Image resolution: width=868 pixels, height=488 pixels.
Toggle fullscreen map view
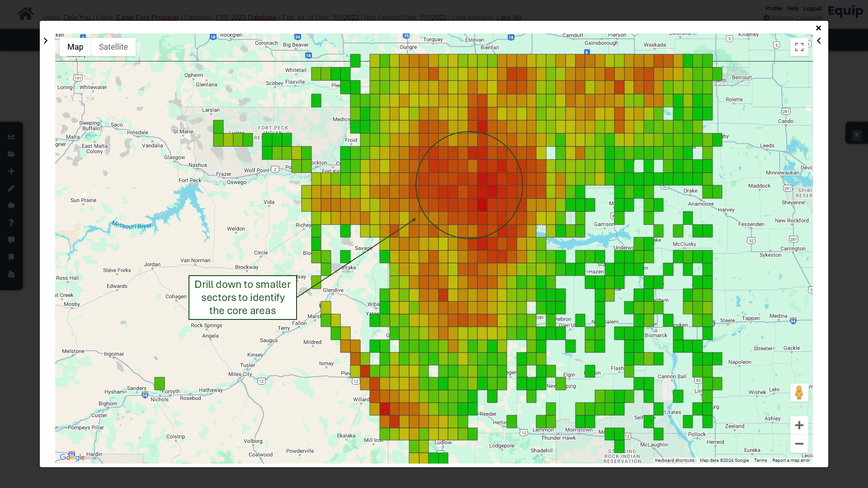799,47
